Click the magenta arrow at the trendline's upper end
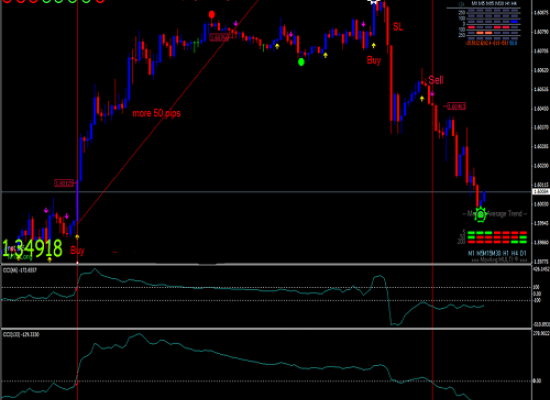The image size is (550, 400). point(236,24)
